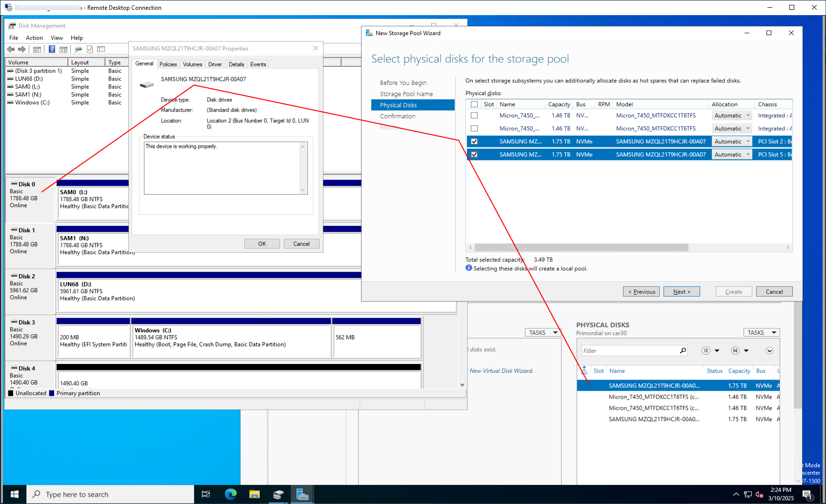826x504 pixels.
Task: Switch to the Driver tab
Action: click(215, 64)
